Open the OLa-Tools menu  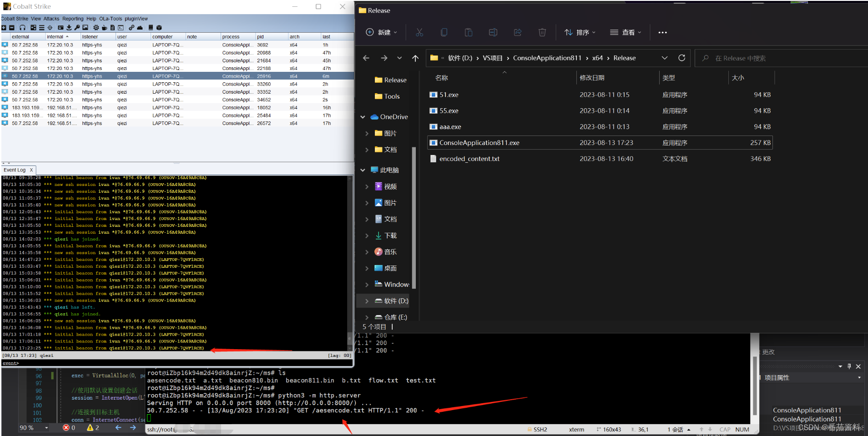[x=111, y=19]
